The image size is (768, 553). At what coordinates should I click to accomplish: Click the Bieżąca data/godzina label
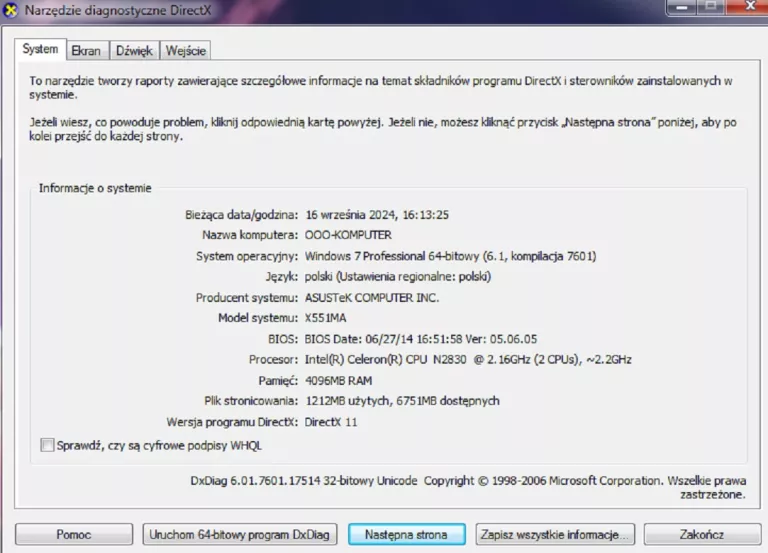[x=241, y=215]
